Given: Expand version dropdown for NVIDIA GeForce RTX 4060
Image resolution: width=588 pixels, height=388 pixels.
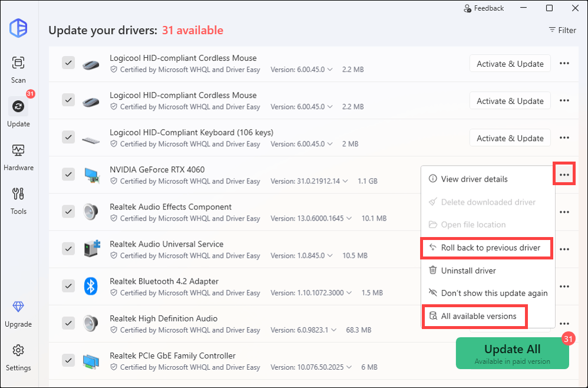Looking at the screenshot, I should click(x=345, y=182).
